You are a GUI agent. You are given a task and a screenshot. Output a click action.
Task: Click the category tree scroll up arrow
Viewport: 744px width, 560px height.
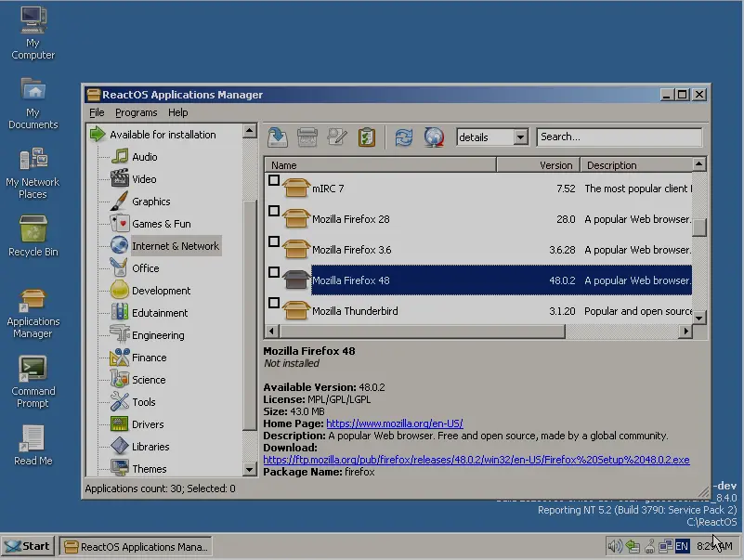[250, 131]
